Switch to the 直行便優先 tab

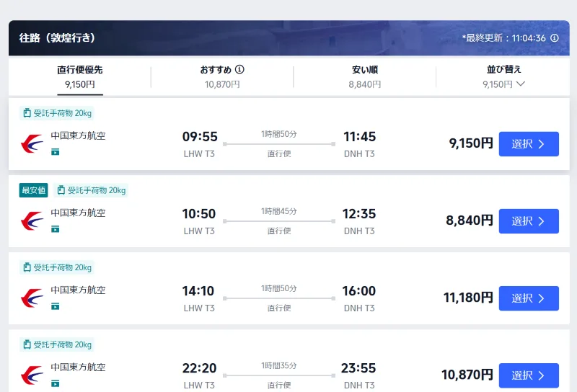coord(79,76)
